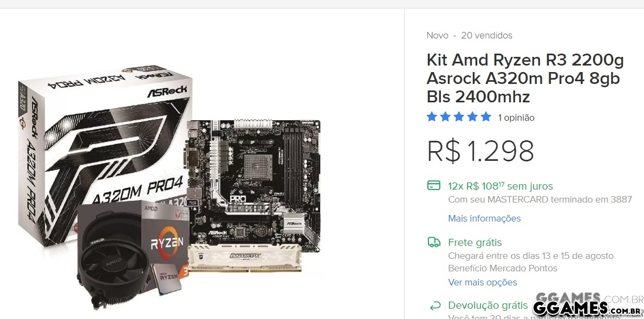
Task: Click the price R$ 1.298
Action: point(480,151)
